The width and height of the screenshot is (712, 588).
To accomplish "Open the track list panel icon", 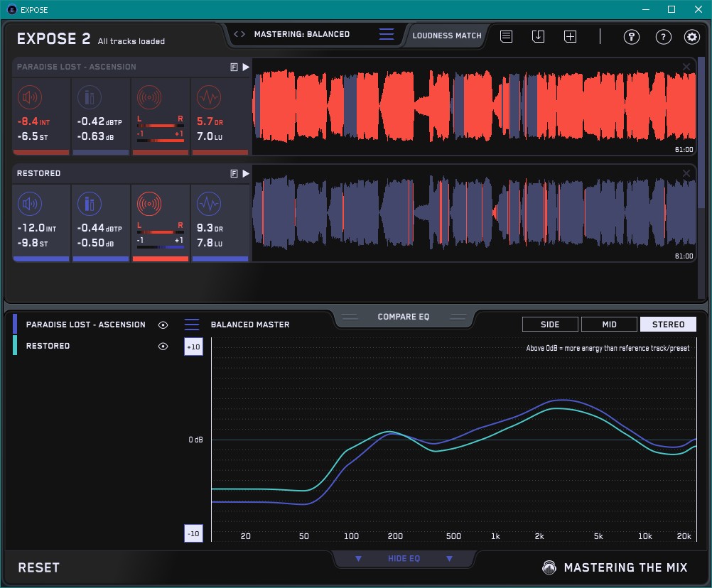I will click(506, 36).
